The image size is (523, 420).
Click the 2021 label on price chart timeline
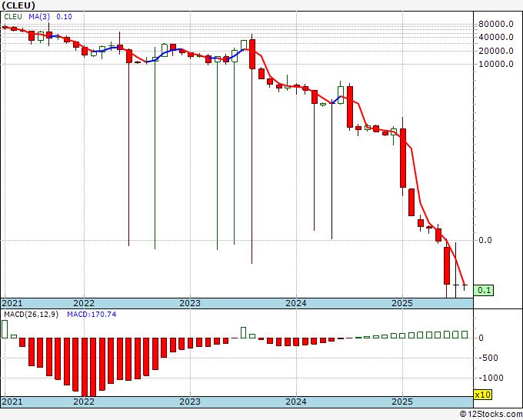click(x=12, y=303)
